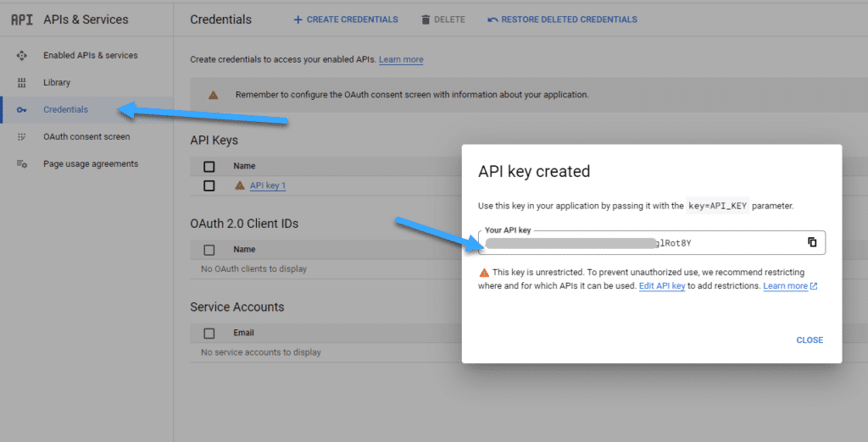Screen dimensions: 868x442
Task: Click the Enabled APIs & services icon
Action: (x=21, y=55)
